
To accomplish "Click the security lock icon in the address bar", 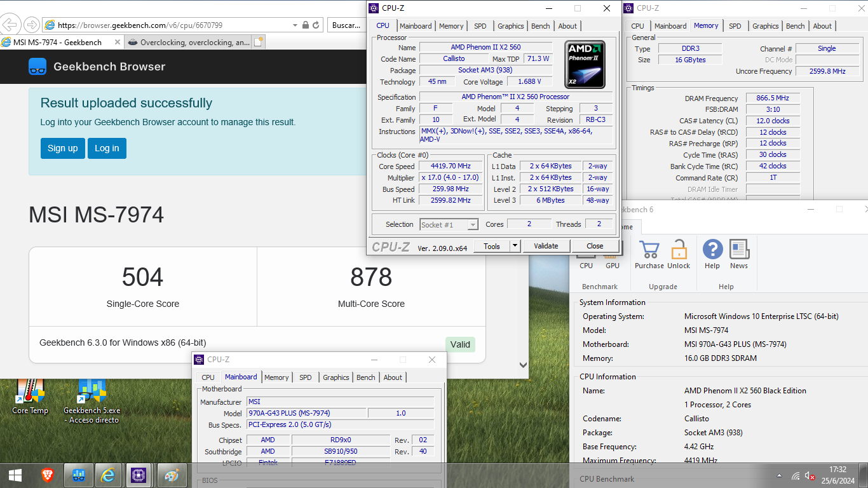I will pos(306,25).
